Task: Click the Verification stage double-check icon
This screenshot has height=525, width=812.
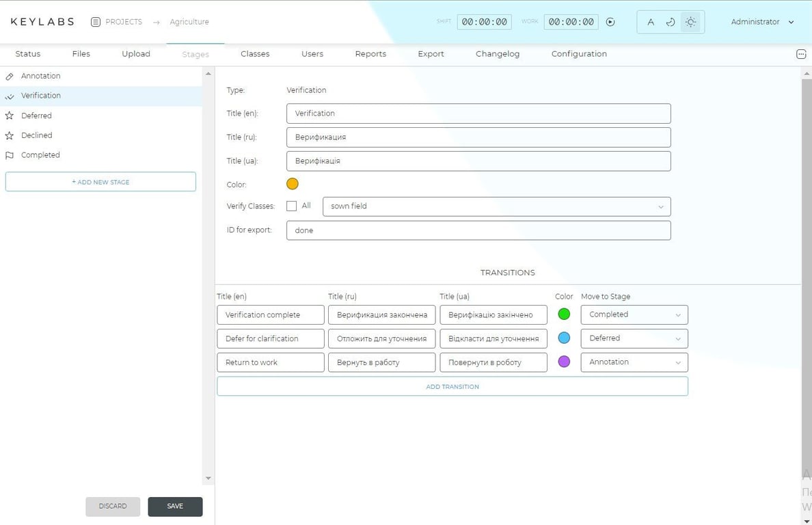Action: pyautogui.click(x=10, y=96)
